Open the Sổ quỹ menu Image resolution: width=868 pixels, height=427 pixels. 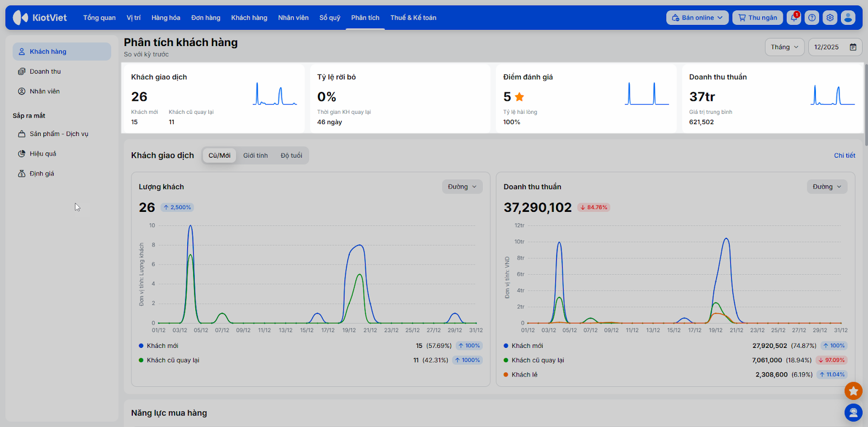[330, 18]
